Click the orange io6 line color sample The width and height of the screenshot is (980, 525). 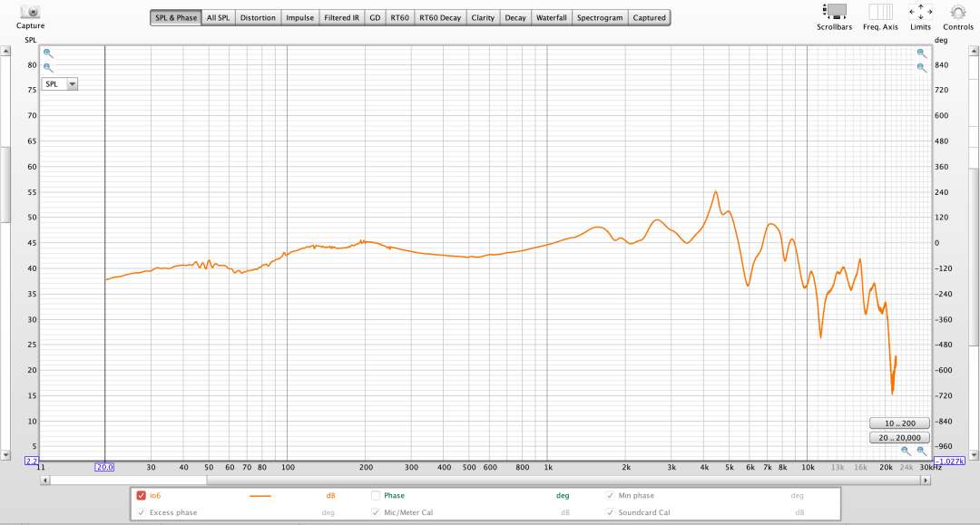(x=260, y=496)
